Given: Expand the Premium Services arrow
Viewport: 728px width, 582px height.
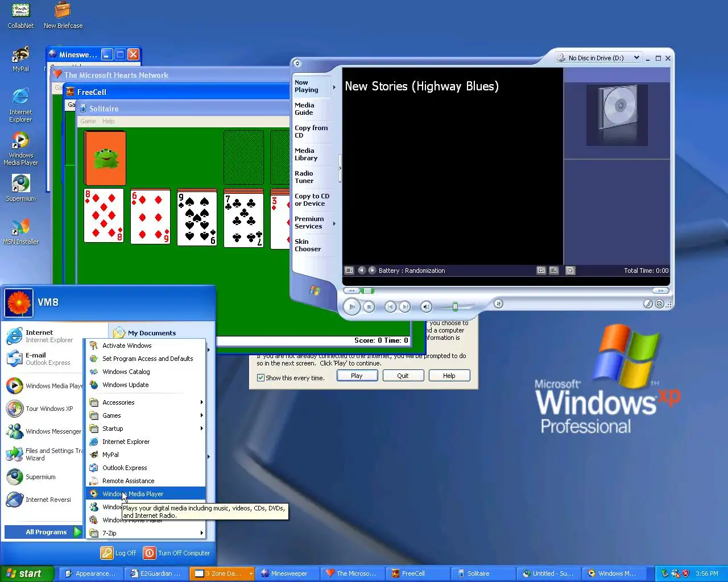Looking at the screenshot, I should point(334,223).
